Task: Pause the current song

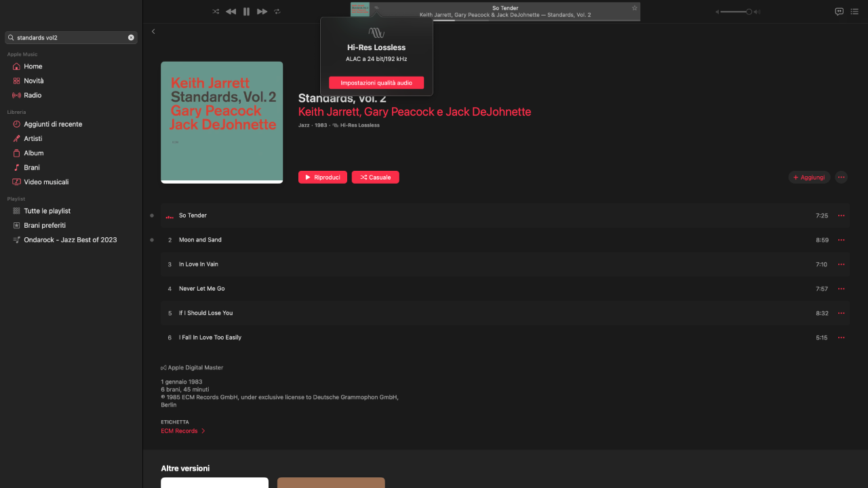Action: click(x=246, y=12)
